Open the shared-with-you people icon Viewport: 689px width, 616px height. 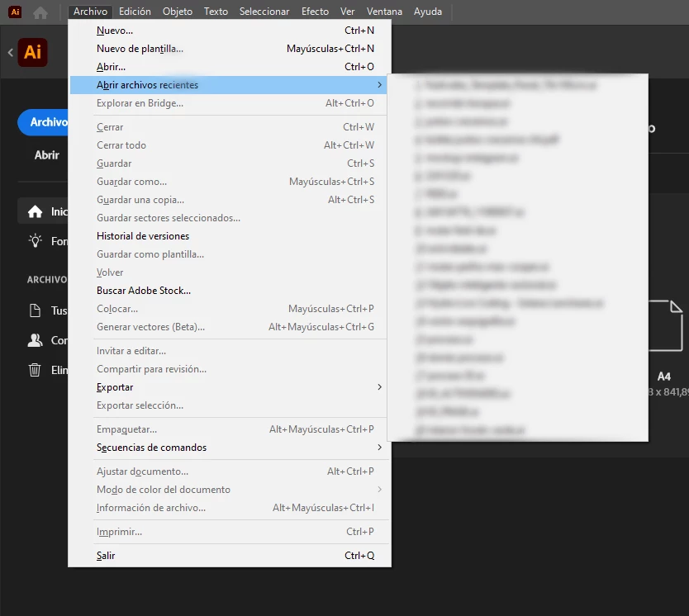36,340
